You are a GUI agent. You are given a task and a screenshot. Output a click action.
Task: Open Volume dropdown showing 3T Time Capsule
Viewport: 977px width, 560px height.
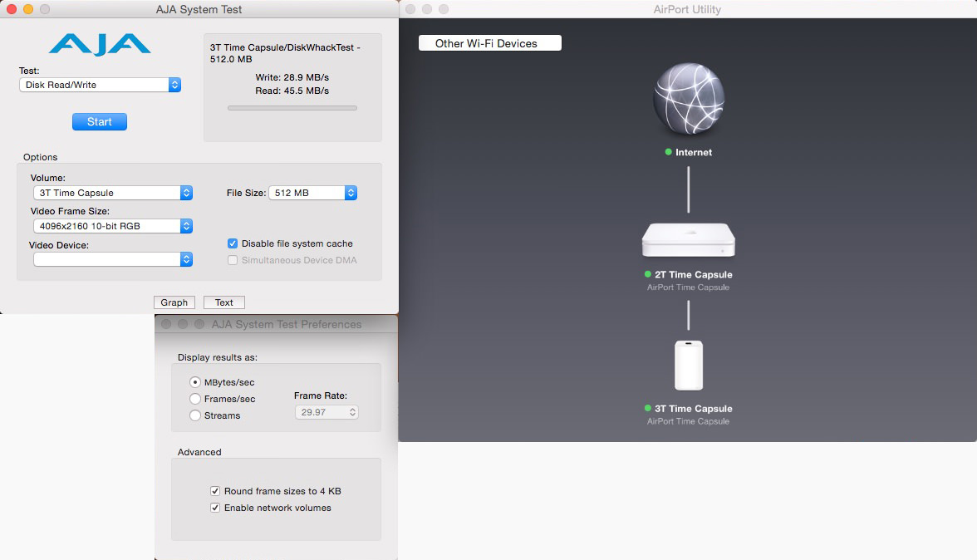tap(113, 193)
